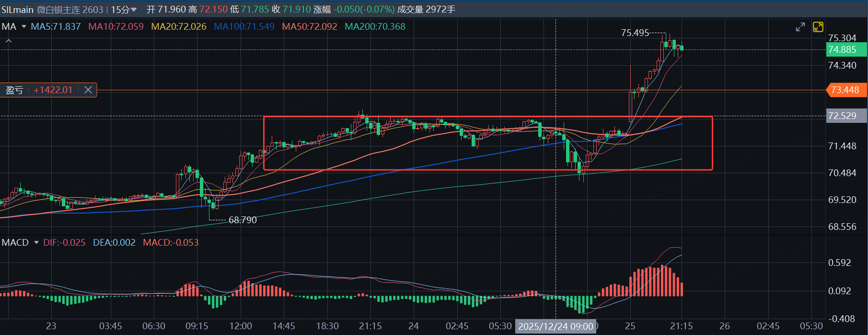Click the 高 72.150 high value
The width and height of the screenshot is (868, 335).
(x=208, y=10)
